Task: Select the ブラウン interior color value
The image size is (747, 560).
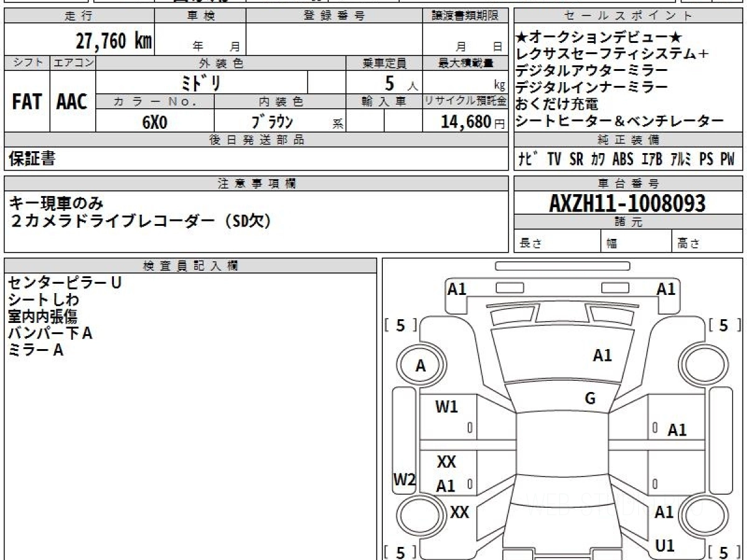Action: (x=272, y=121)
